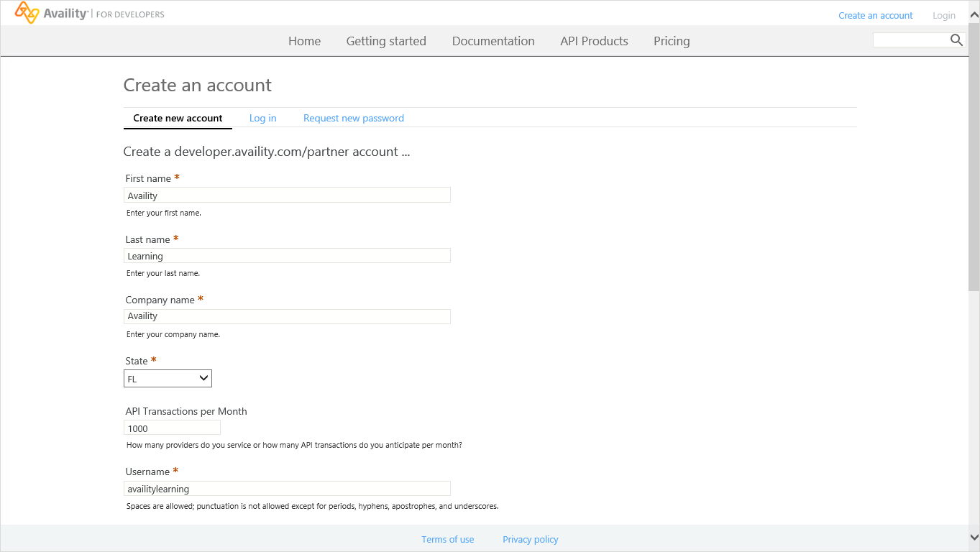Click the text 'Enter your last name.'
This screenshot has width=980, height=552.
[163, 273]
